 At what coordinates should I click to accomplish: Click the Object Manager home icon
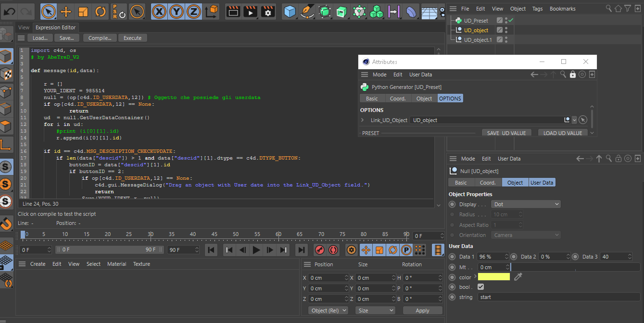point(618,8)
